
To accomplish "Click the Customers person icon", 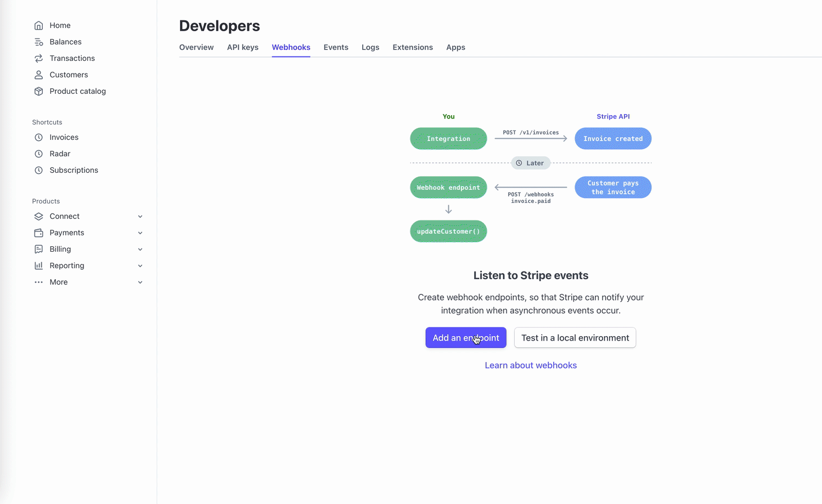I will point(38,75).
